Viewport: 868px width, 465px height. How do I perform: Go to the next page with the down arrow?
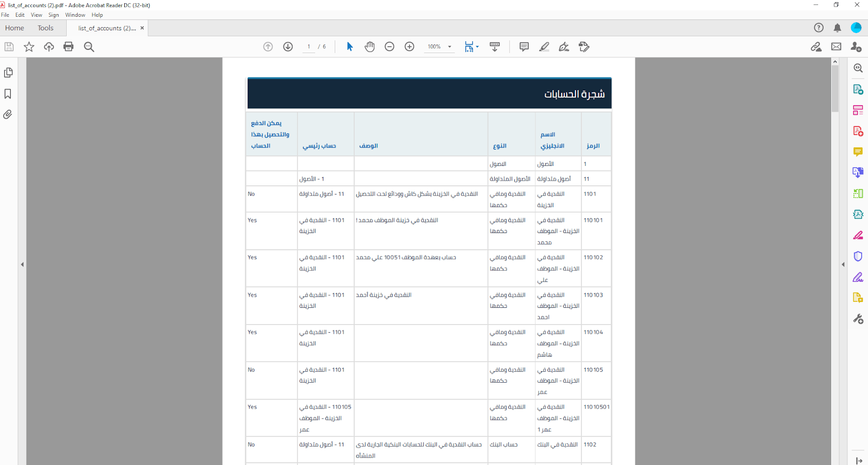288,47
